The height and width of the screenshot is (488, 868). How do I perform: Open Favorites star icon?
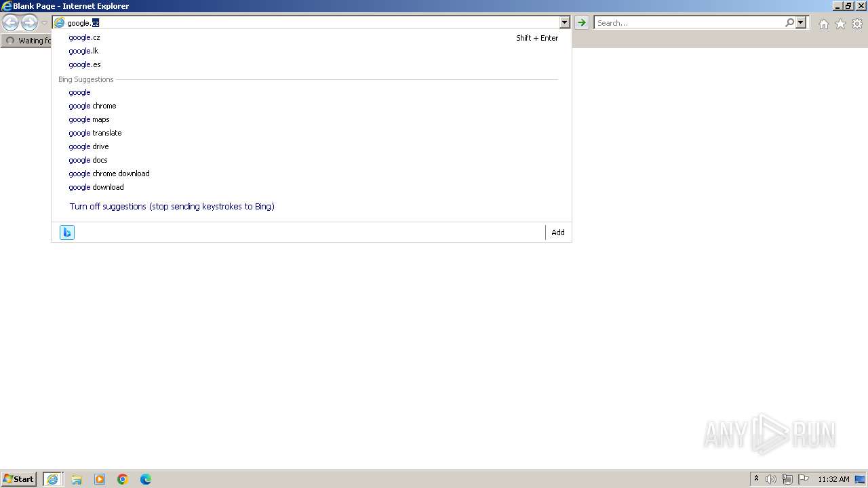point(840,24)
